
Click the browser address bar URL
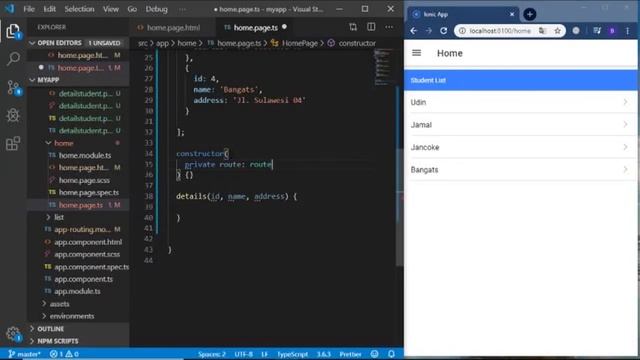pos(500,31)
